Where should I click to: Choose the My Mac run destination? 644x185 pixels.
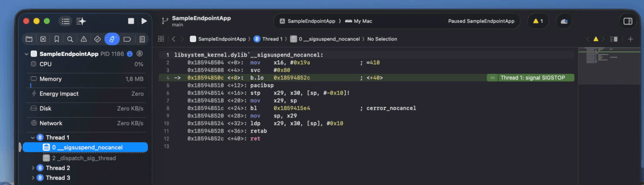359,21
